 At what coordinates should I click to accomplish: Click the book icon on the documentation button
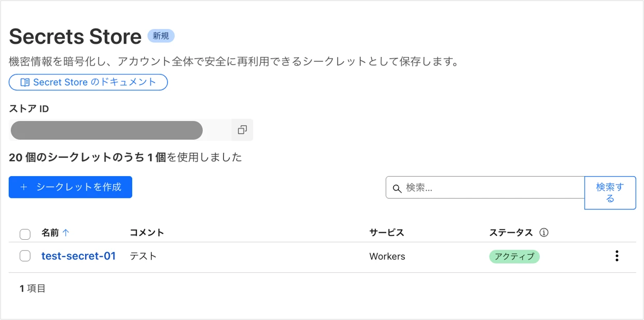click(25, 82)
